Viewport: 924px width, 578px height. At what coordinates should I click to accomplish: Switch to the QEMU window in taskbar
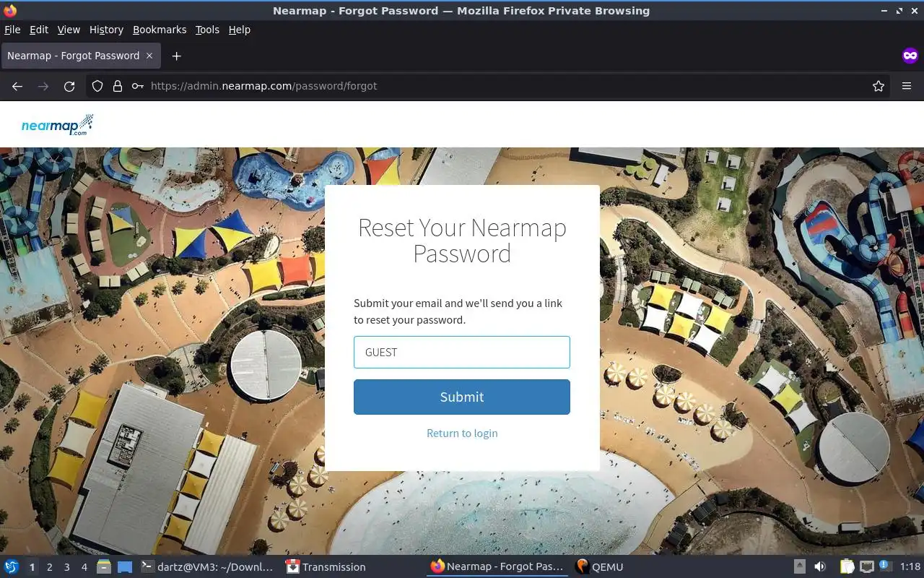click(599, 566)
